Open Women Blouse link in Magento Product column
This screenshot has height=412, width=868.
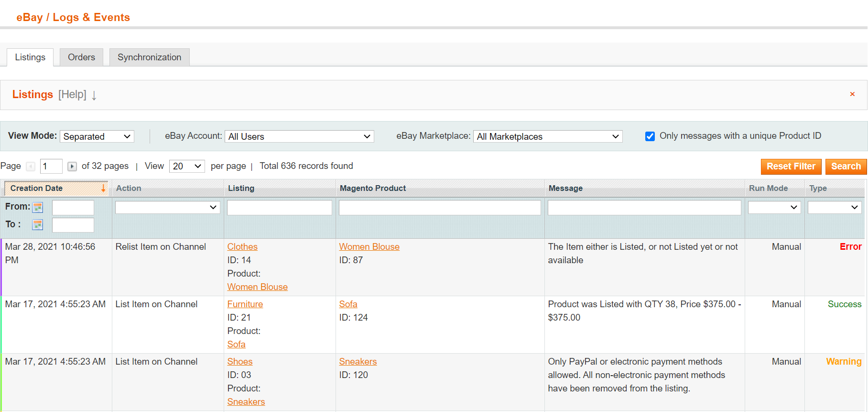369,247
